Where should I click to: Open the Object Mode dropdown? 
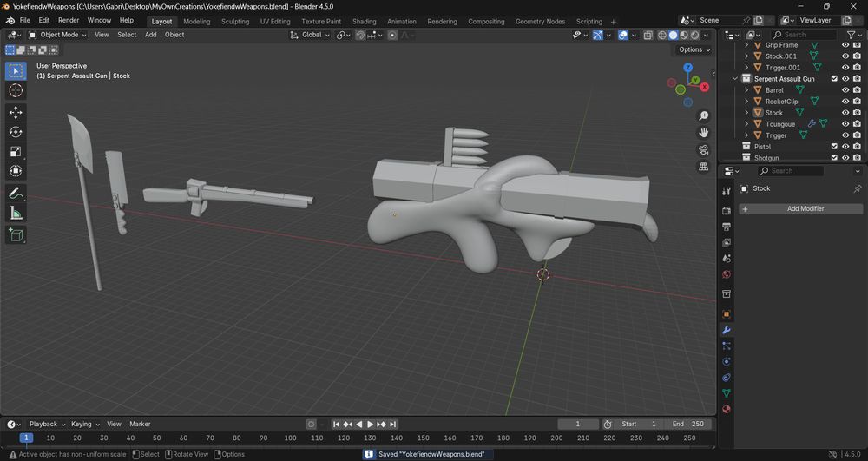pyautogui.click(x=58, y=35)
